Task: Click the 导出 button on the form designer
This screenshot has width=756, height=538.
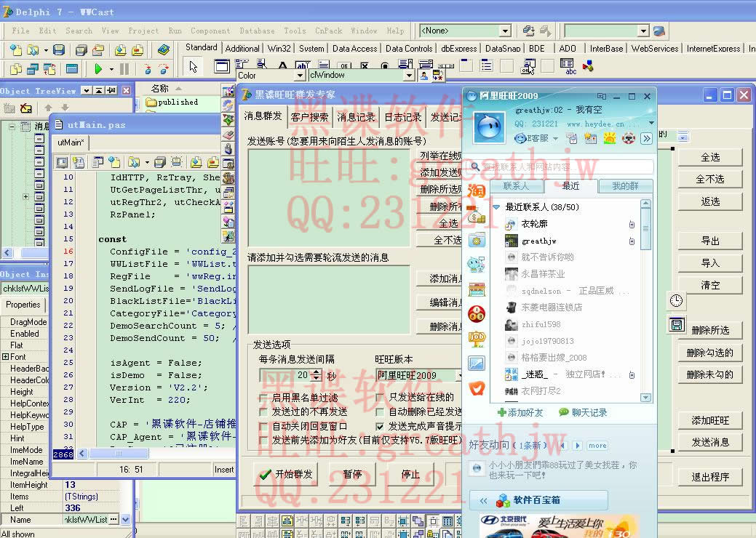Action: (x=709, y=241)
